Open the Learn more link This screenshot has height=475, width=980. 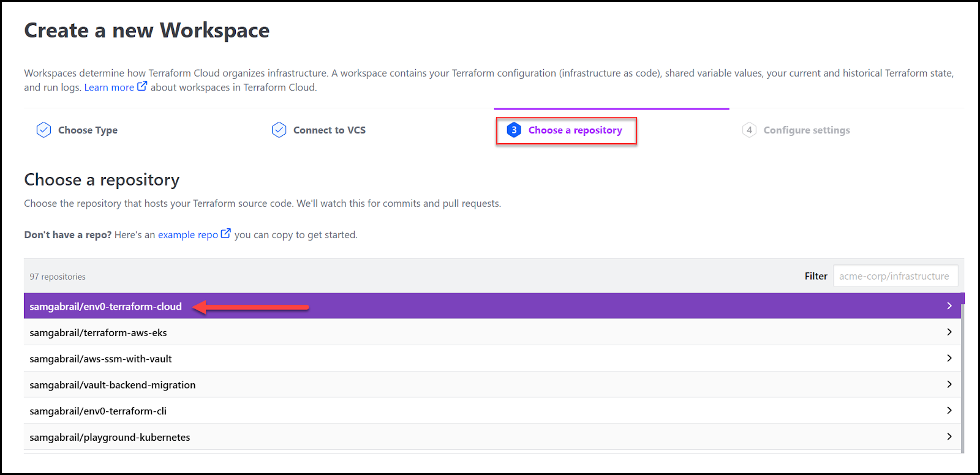109,86
